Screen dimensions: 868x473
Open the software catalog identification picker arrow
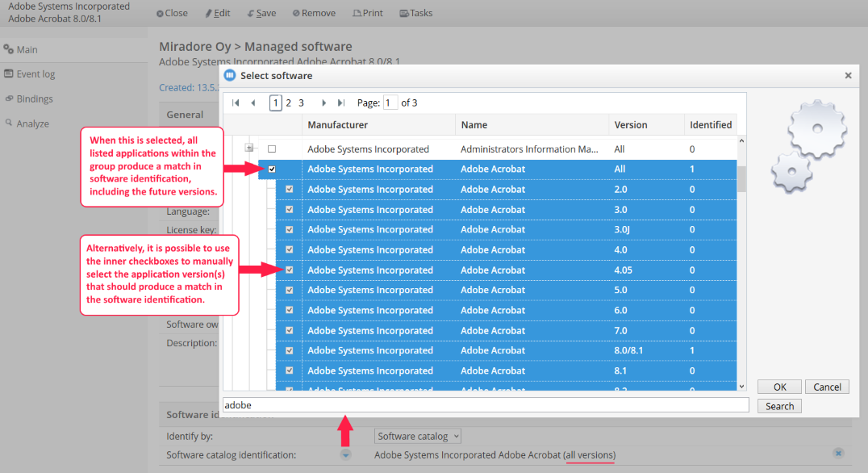[345, 454]
